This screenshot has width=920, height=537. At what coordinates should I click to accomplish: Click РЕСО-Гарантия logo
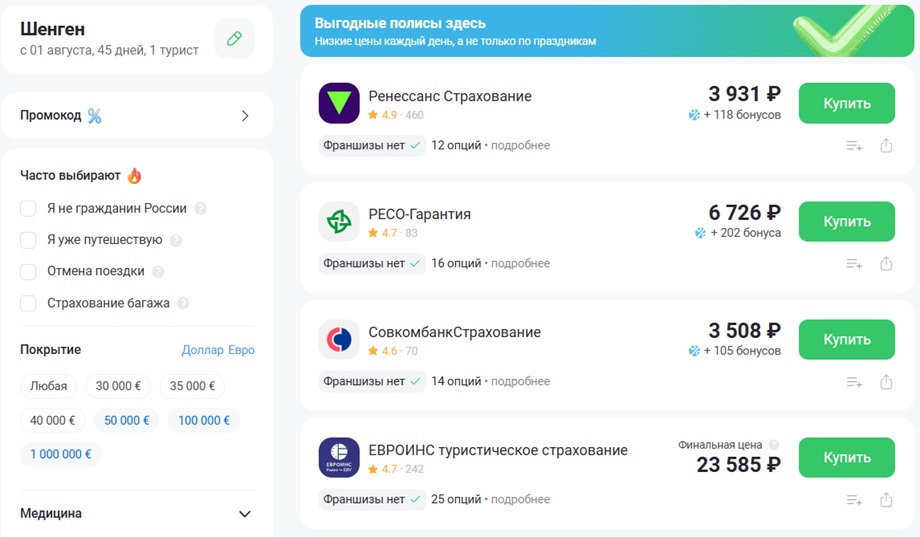pyautogui.click(x=339, y=221)
